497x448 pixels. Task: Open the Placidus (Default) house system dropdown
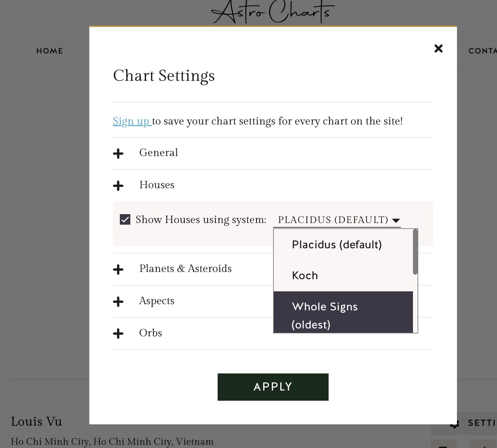click(337, 220)
